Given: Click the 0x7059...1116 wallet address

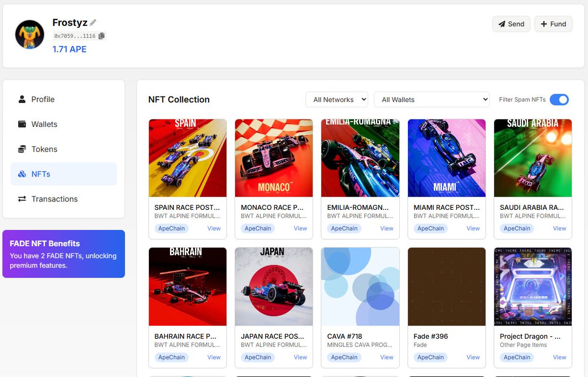Looking at the screenshot, I should pos(75,36).
